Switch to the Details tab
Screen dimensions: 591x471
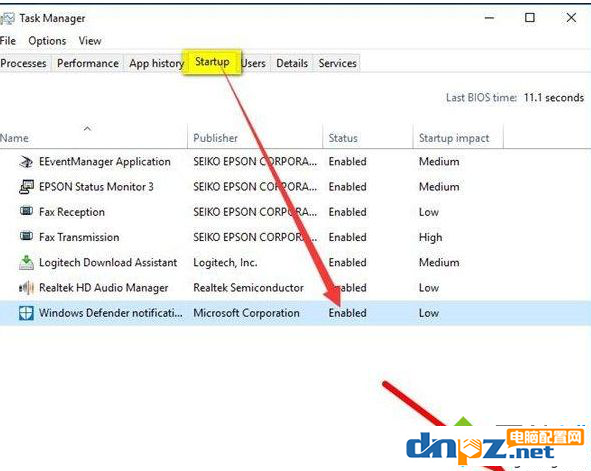pos(292,63)
